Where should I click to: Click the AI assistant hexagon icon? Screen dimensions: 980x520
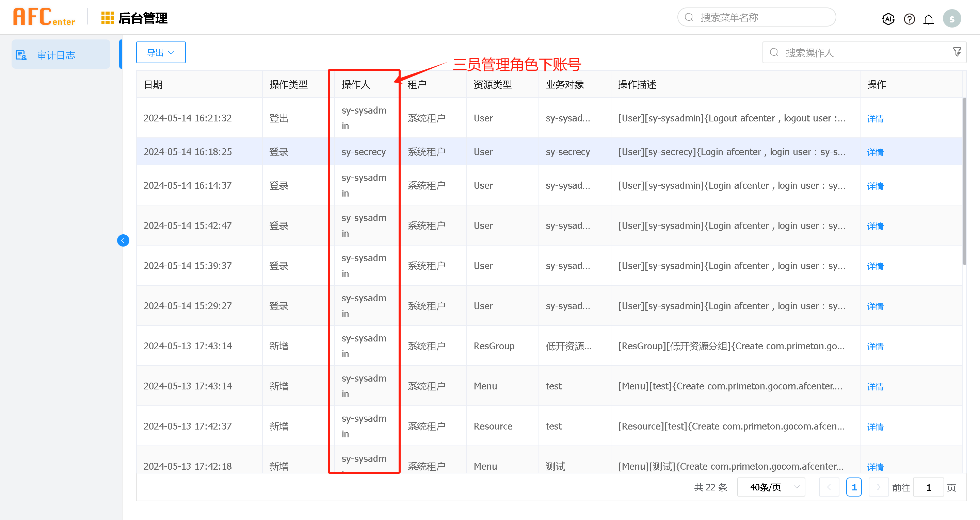point(888,19)
